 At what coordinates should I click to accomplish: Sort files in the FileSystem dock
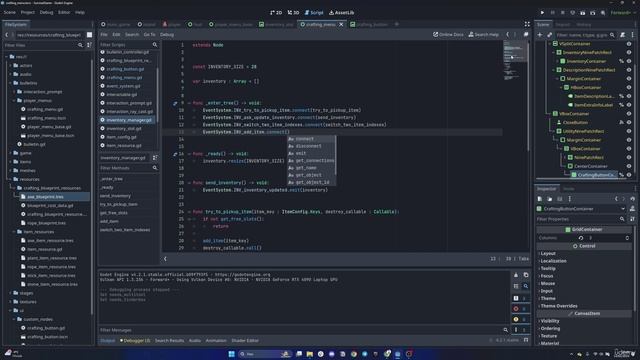(x=89, y=45)
